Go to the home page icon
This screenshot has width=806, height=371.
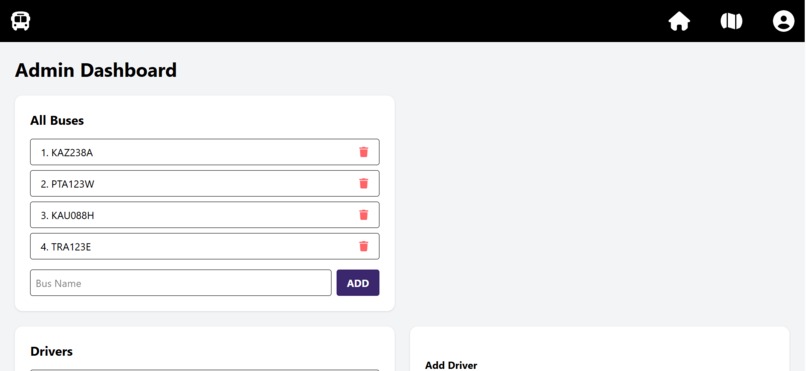pos(679,22)
